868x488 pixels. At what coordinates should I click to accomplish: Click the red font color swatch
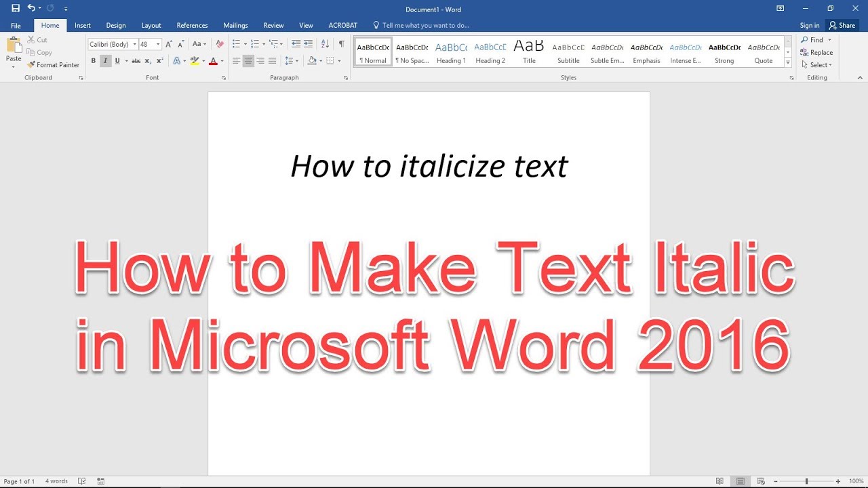tap(213, 61)
